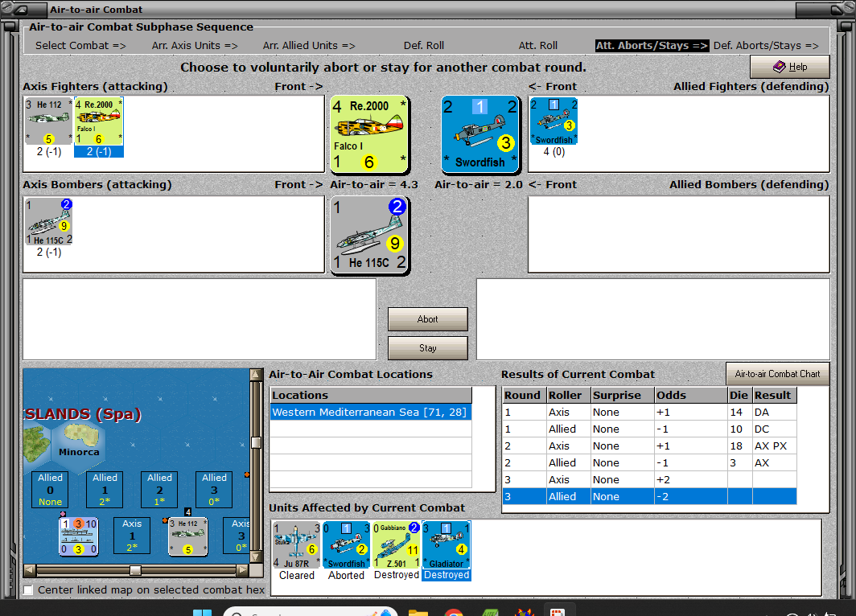Select the Ju 87R Stuka counter marked Cleared
The height and width of the screenshot is (616, 856).
point(296,544)
